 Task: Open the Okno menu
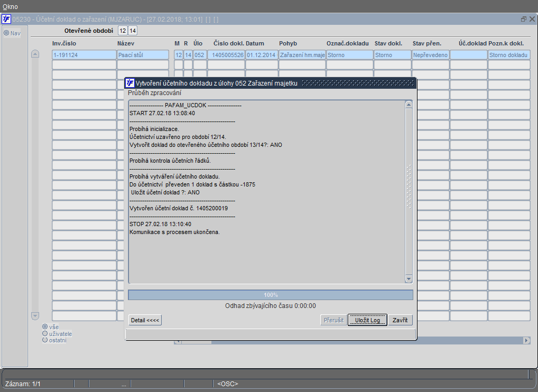pyautogui.click(x=10, y=6)
